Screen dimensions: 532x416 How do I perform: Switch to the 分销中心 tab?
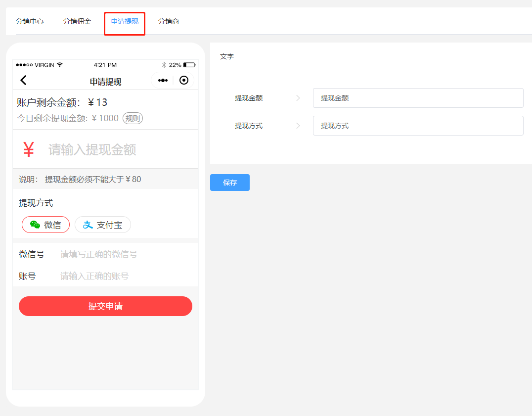pyautogui.click(x=30, y=21)
